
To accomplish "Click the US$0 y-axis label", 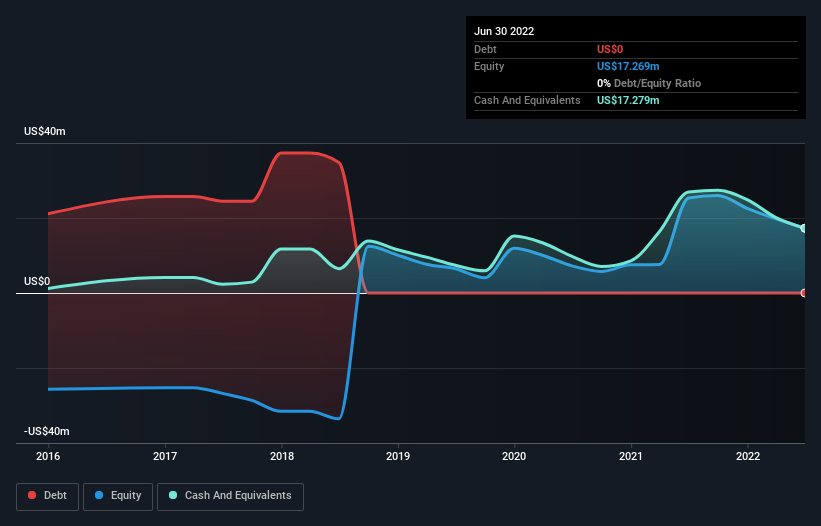I will 37,282.
